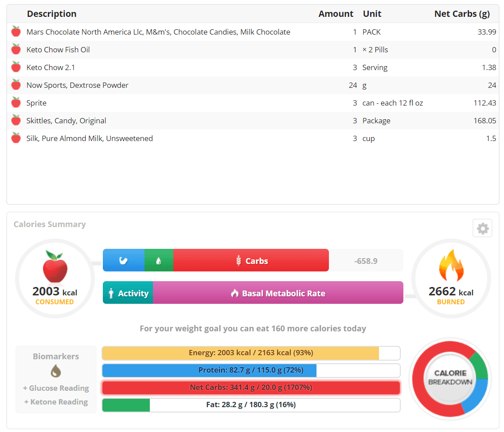Click the yellow Energy progress bar
This screenshot has height=432, width=504.
(x=251, y=353)
